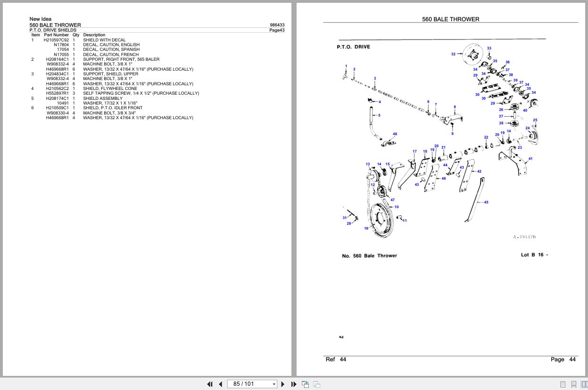
Task: Click callout number 48 in the diagram
Action: pos(395,134)
